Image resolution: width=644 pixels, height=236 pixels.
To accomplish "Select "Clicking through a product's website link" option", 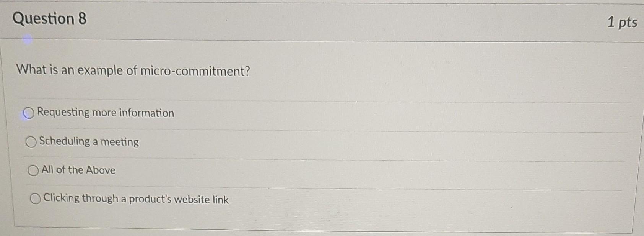I will pyautogui.click(x=35, y=199).
